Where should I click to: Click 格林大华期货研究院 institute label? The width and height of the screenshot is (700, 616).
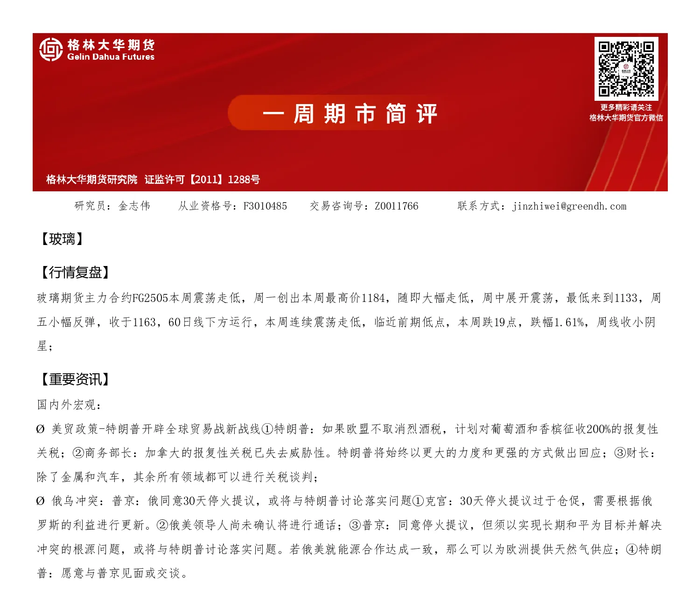pyautogui.click(x=92, y=180)
